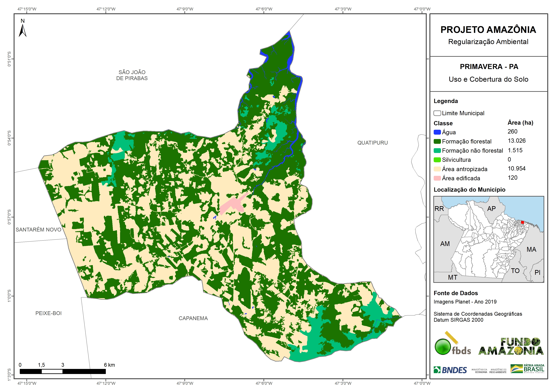Click the Localização do Município inset map
Screen dimensions: 555x392
[489, 239]
